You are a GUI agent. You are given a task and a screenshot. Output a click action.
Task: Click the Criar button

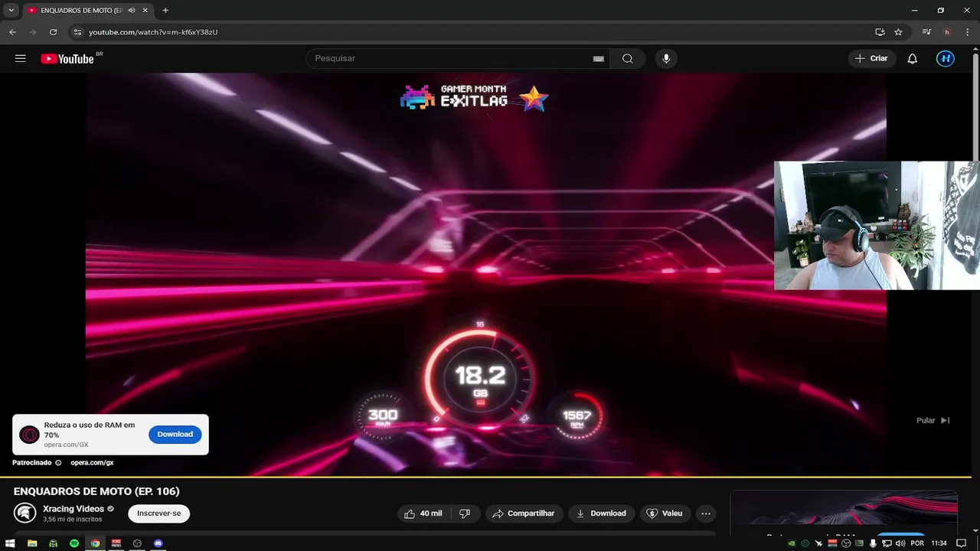[x=872, y=59]
